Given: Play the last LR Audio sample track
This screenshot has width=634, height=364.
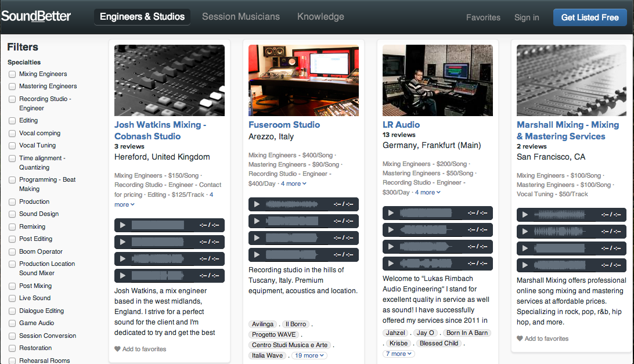Looking at the screenshot, I should coord(391,263).
